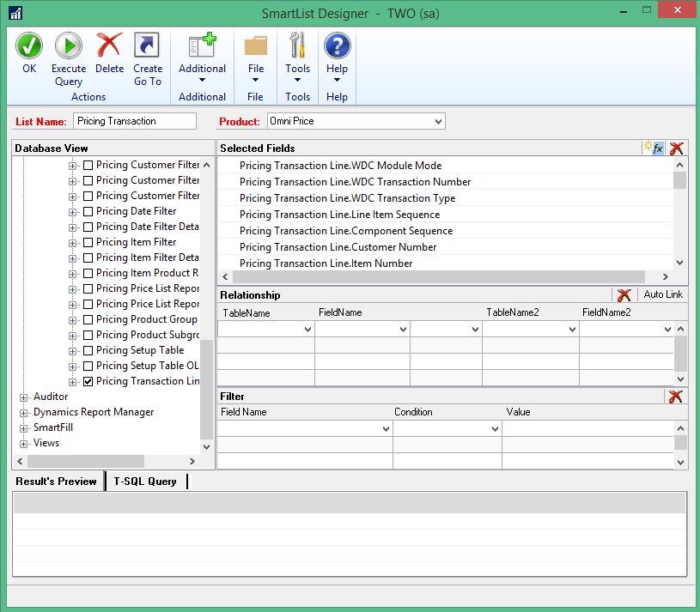Expand the Pricing Transaction Line node

coord(72,382)
